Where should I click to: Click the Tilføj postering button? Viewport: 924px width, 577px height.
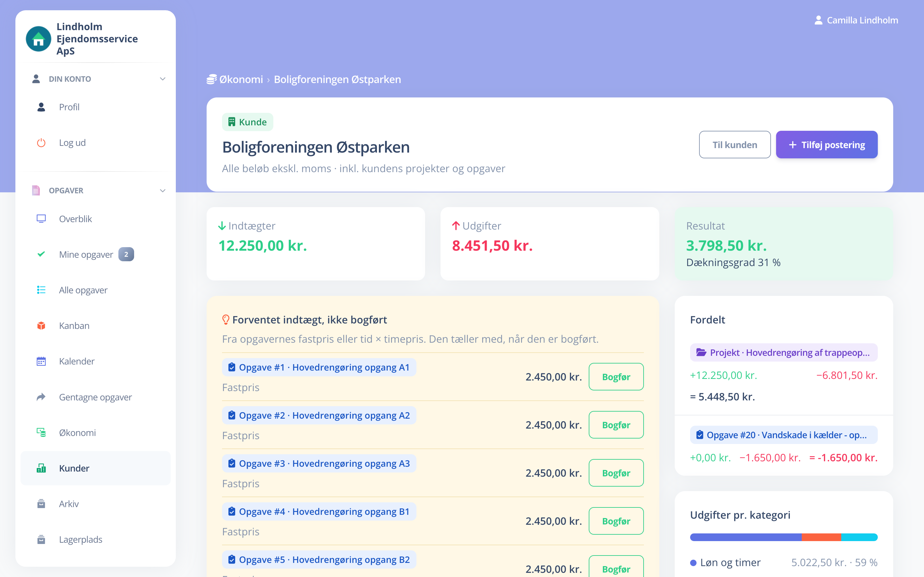point(827,145)
